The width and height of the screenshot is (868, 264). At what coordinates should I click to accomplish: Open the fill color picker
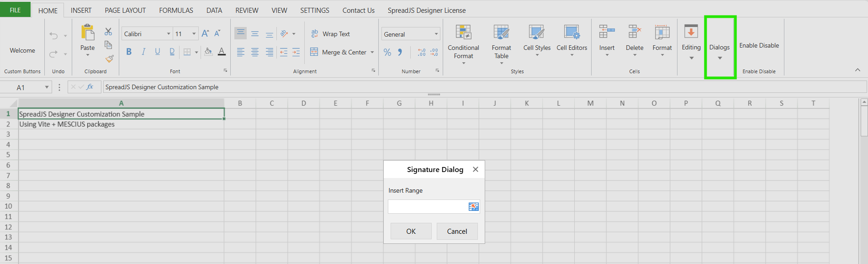(x=208, y=52)
